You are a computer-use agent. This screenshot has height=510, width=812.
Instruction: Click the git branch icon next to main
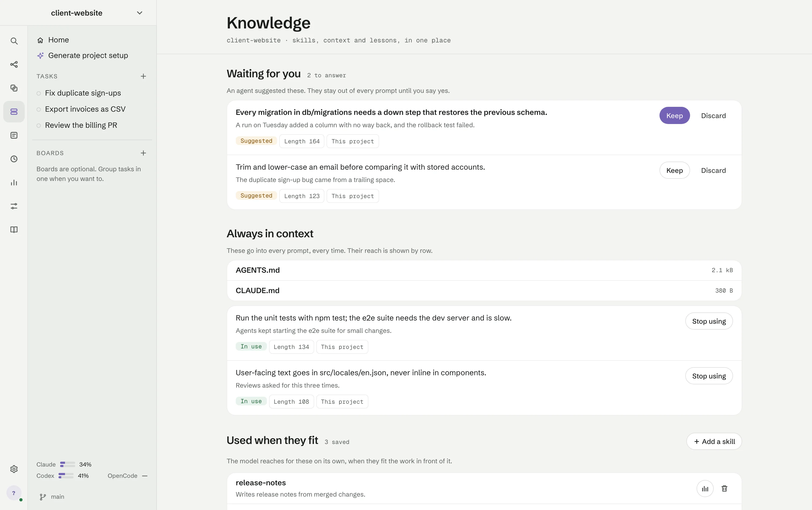43,497
